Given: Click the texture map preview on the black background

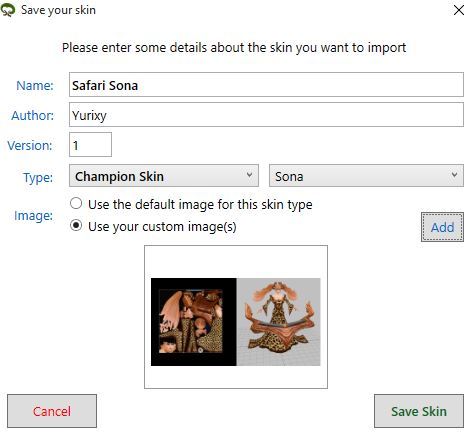Looking at the screenshot, I should [x=194, y=322].
